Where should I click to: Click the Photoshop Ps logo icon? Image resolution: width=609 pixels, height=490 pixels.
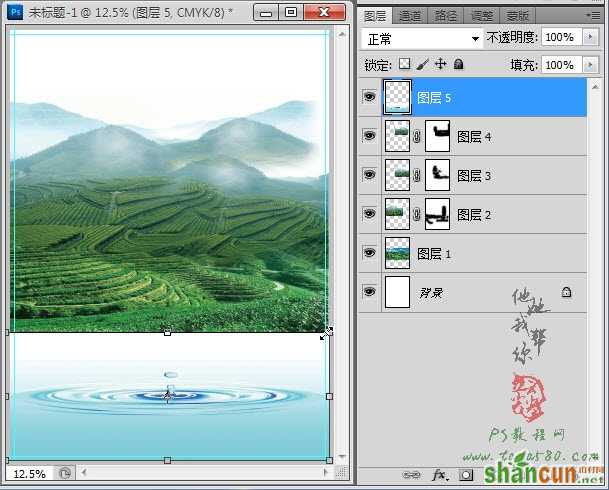pyautogui.click(x=16, y=12)
